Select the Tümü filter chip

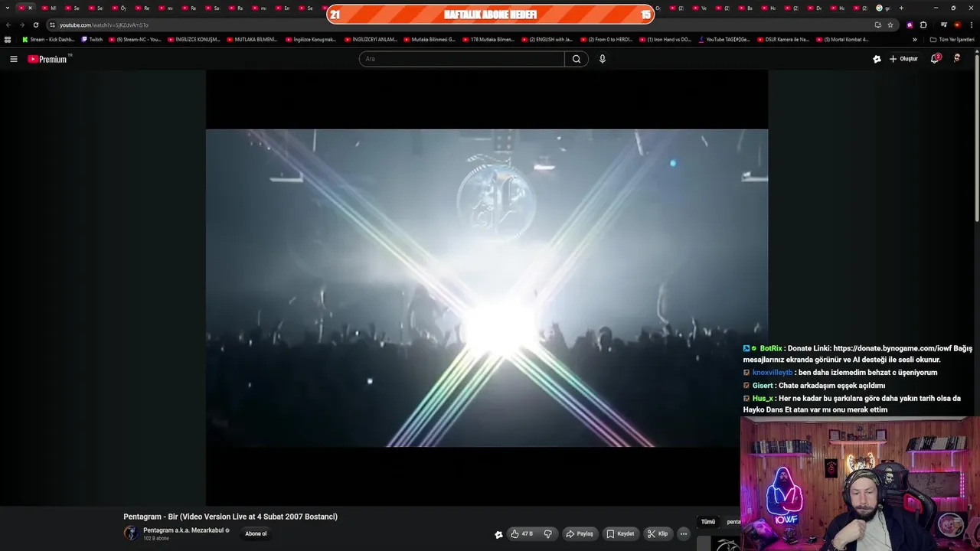[708, 522]
